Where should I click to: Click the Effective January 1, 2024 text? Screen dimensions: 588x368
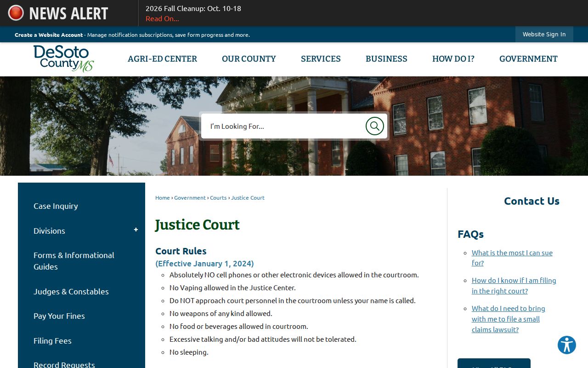(x=204, y=264)
